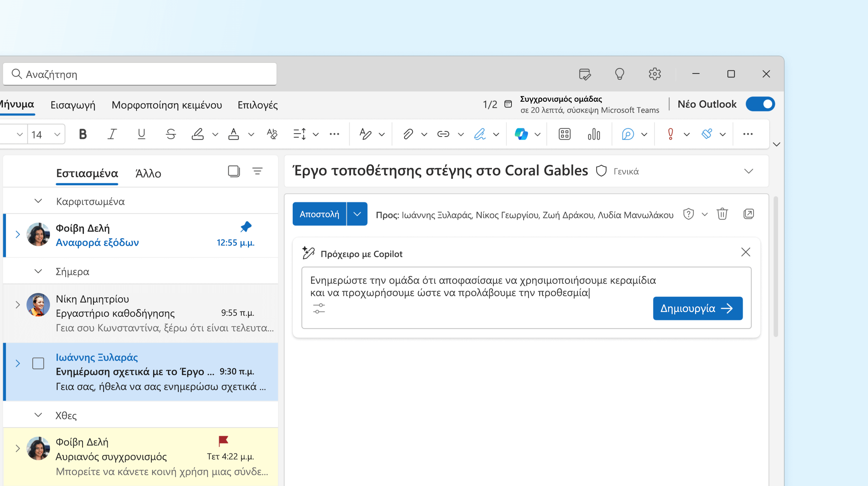The image size is (868, 486).
Task: Pop out the message in a new window
Action: (749, 214)
